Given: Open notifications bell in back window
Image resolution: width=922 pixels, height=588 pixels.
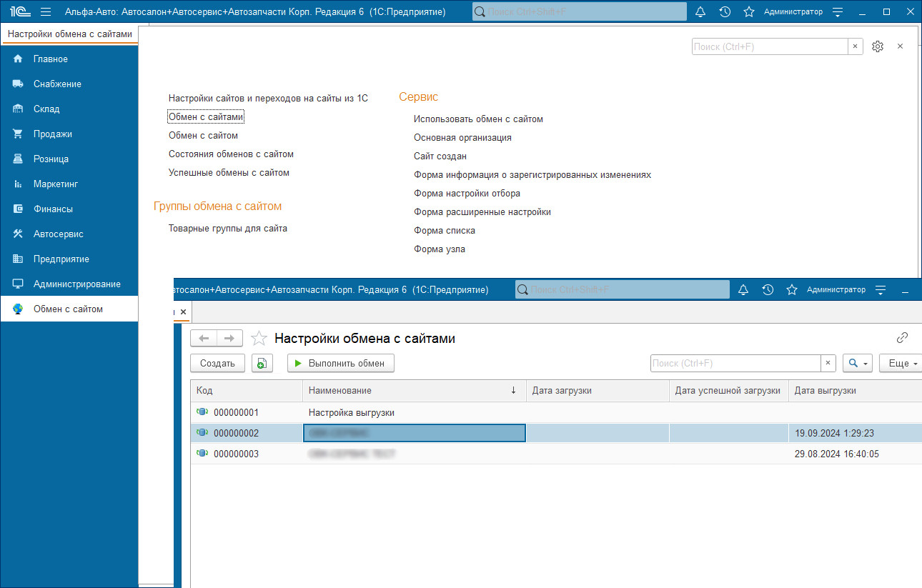Looking at the screenshot, I should [700, 11].
